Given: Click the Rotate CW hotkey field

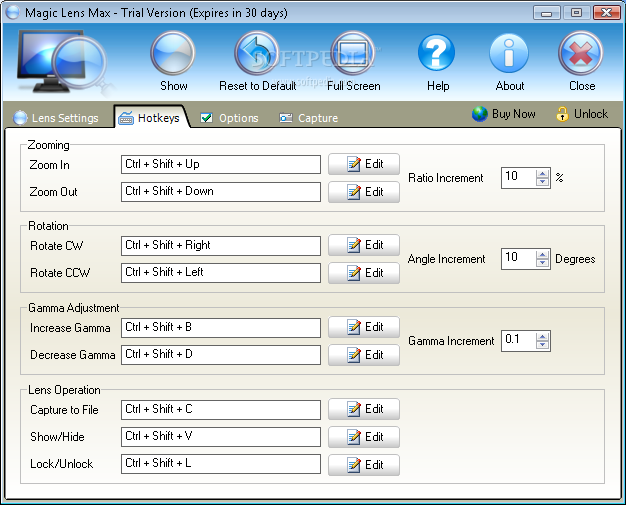Looking at the screenshot, I should tap(221, 246).
